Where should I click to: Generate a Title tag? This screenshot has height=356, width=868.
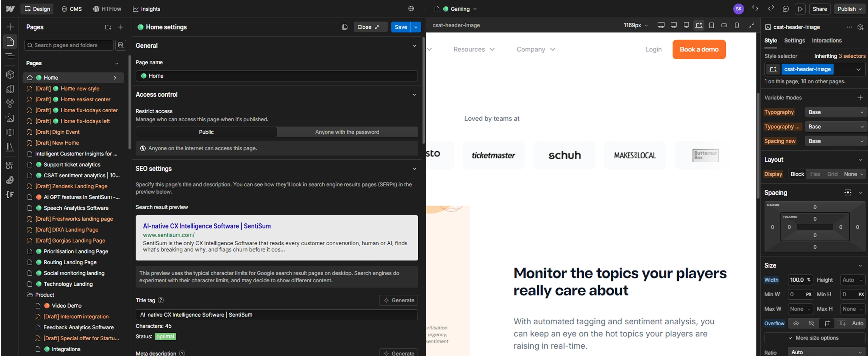(x=399, y=300)
